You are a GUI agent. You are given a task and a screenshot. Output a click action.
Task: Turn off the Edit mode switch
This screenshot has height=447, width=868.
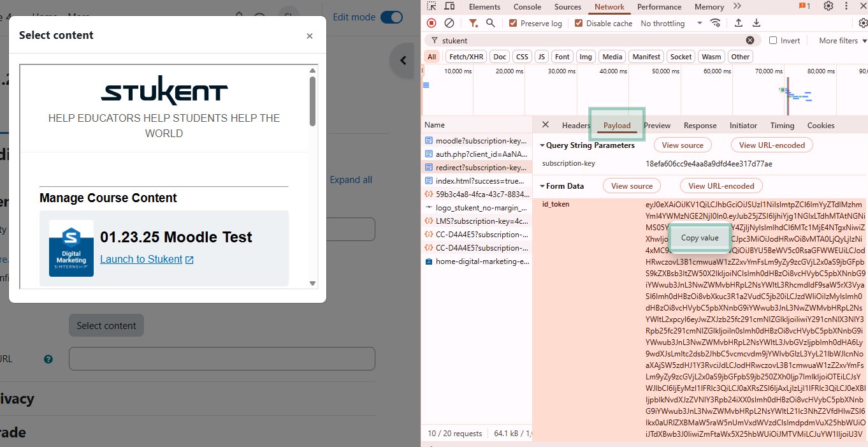[391, 17]
